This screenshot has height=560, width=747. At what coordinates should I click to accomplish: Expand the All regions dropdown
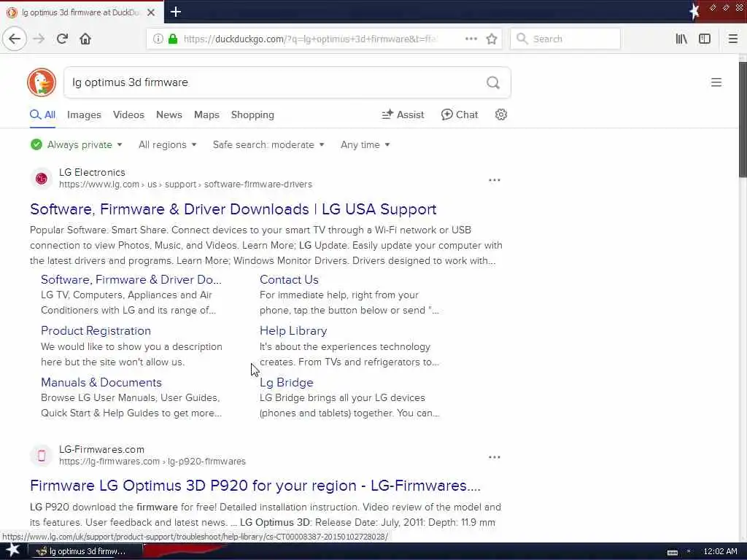(167, 144)
